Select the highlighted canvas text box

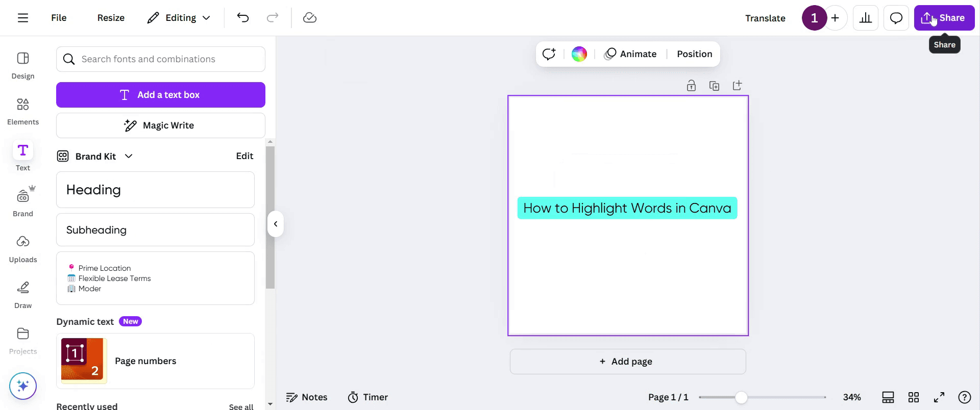[627, 208]
